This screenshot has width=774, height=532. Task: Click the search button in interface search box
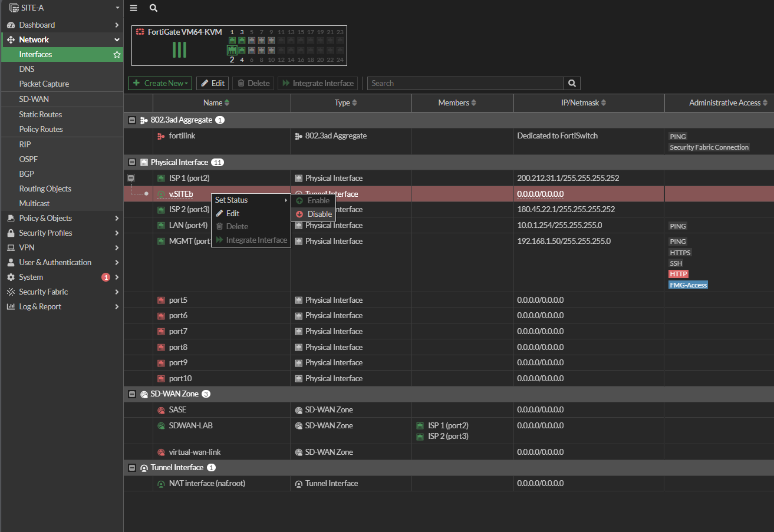[x=572, y=83]
